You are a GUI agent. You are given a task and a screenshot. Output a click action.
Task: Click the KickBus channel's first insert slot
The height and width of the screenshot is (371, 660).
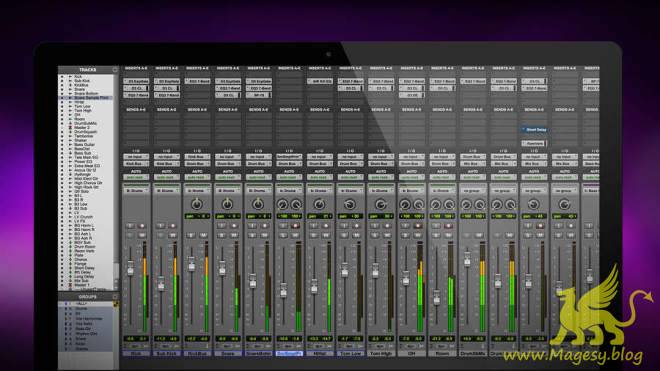[197, 81]
